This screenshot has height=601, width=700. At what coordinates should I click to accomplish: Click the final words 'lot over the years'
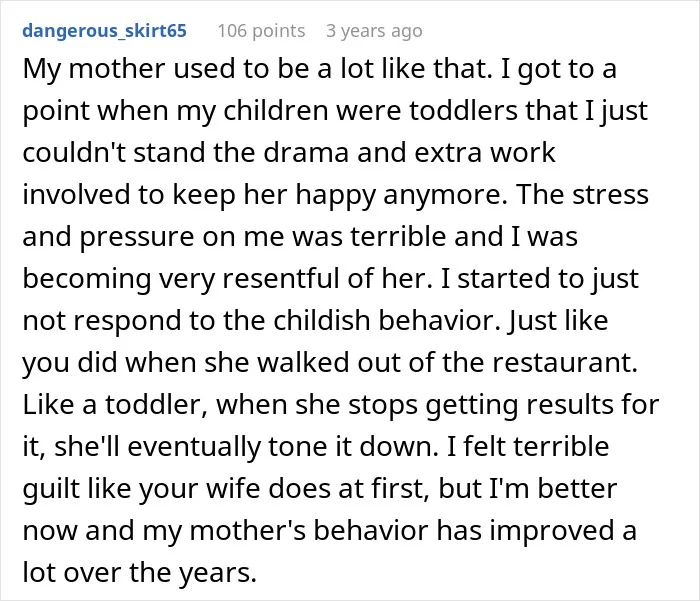137,572
